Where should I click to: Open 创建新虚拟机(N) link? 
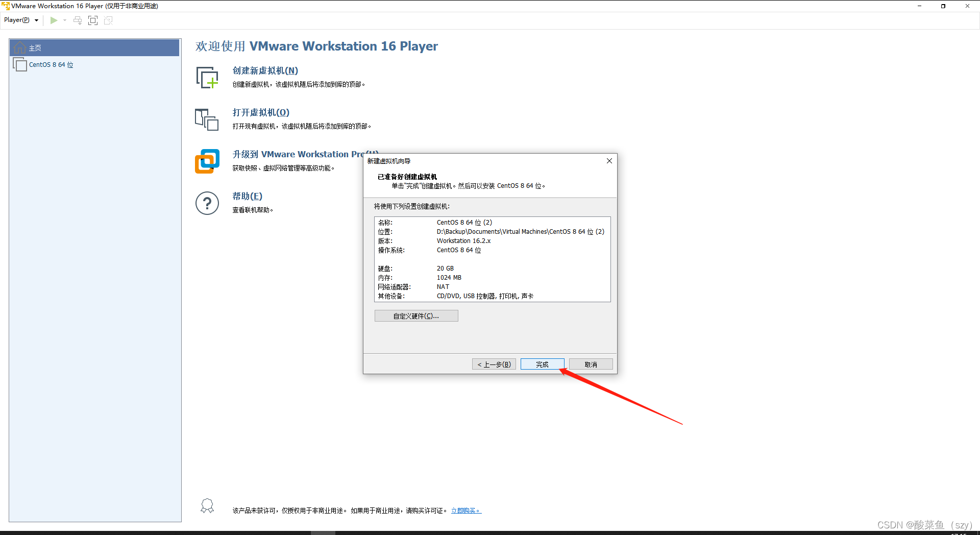coord(265,71)
